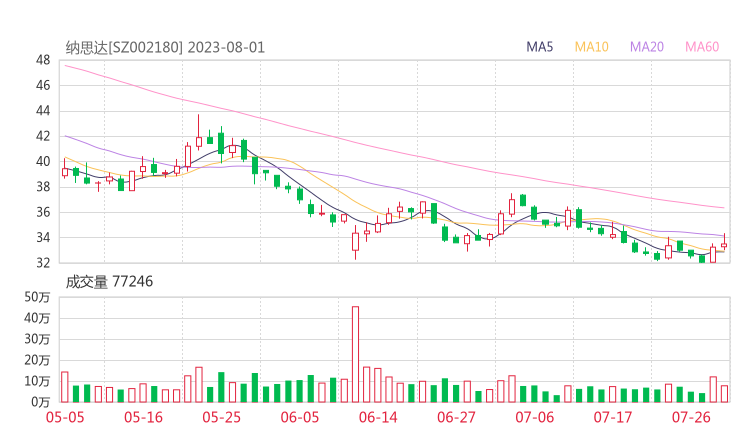The image size is (740, 440).
Task: Click the 05-16 date axis label
Action: click(x=143, y=417)
